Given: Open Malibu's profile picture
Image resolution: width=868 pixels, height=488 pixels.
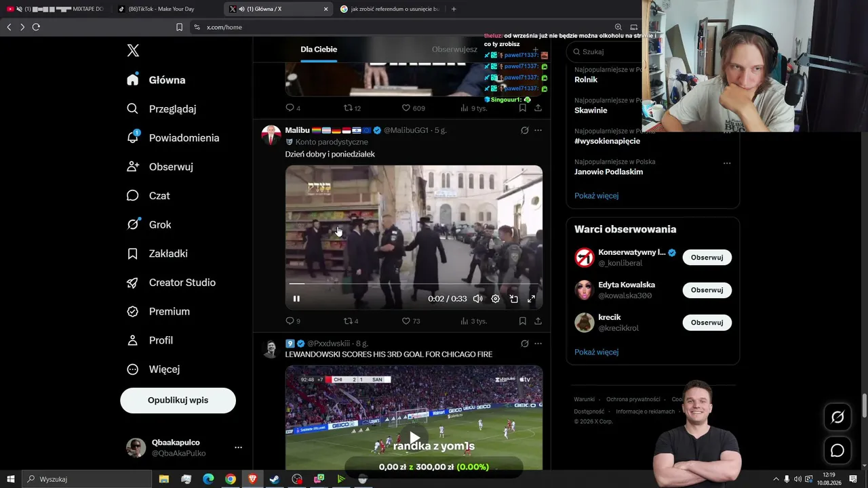Looking at the screenshot, I should click(271, 135).
